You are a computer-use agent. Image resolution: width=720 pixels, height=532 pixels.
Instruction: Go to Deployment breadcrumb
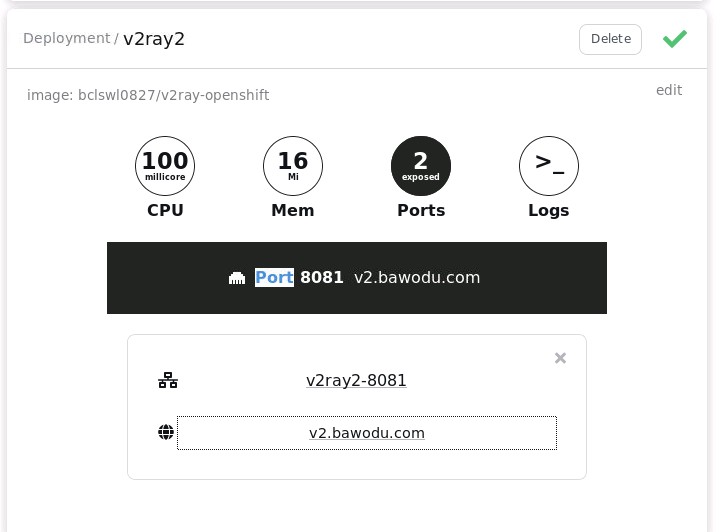click(x=67, y=38)
